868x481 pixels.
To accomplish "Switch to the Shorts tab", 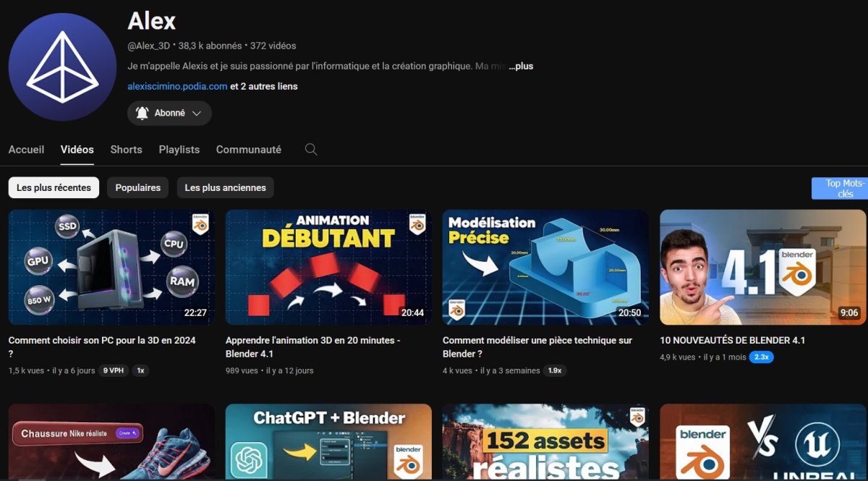I will (126, 150).
